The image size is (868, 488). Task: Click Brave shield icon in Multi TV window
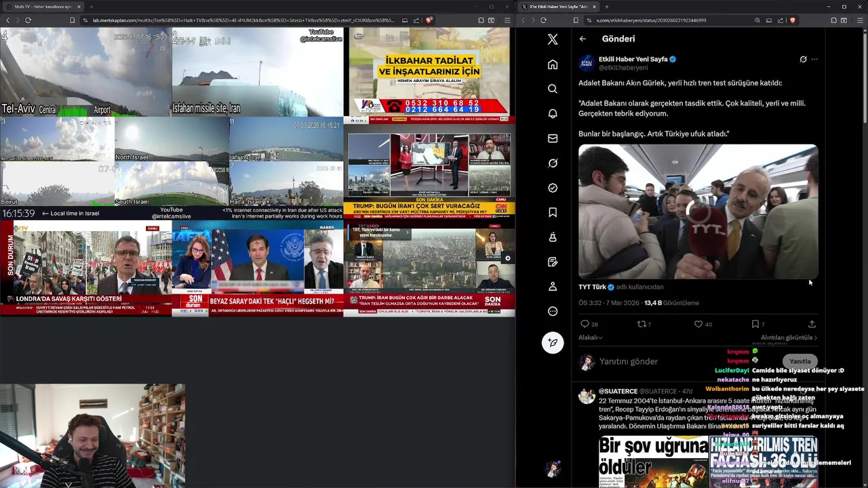429,20
